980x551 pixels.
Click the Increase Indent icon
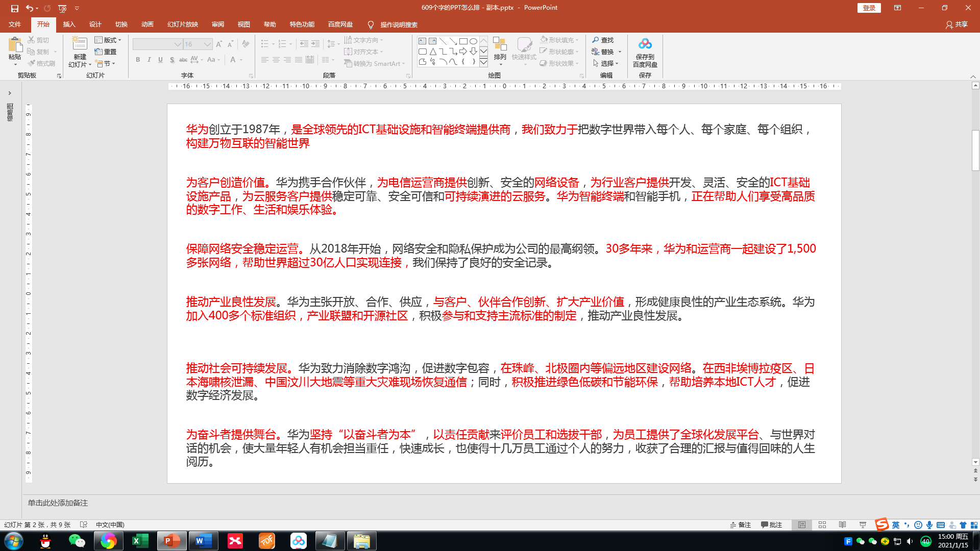click(x=315, y=44)
